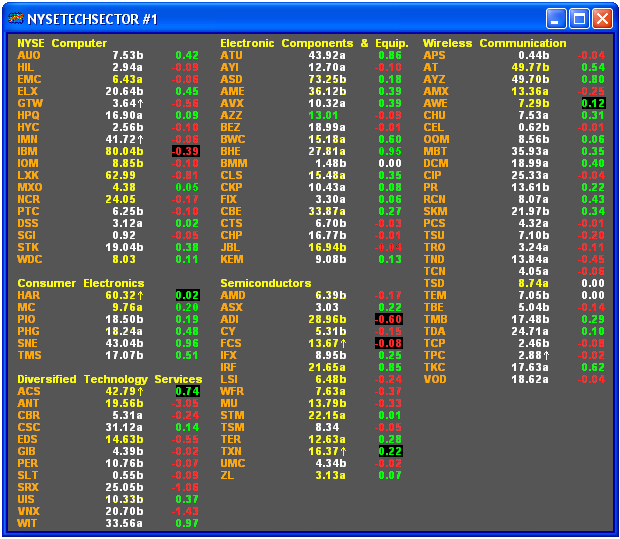The width and height of the screenshot is (620, 539).
Task: Click the CHU ticker symbol
Action: coord(434,115)
